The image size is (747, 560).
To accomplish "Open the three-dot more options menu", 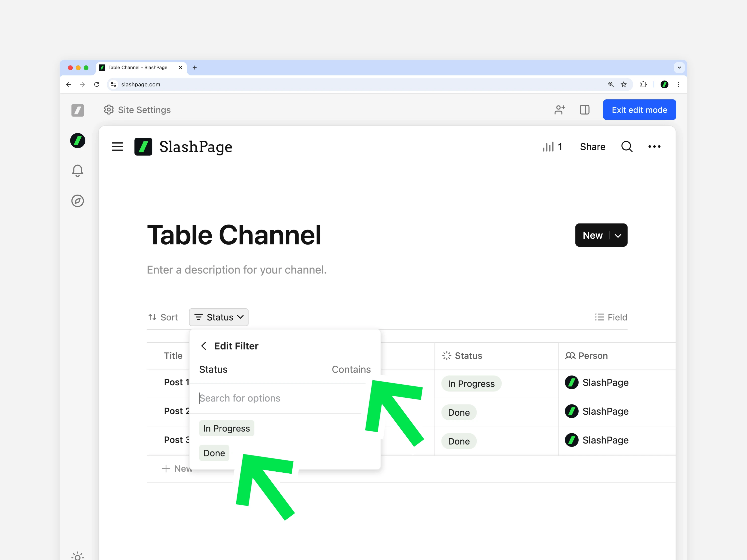I will point(654,147).
